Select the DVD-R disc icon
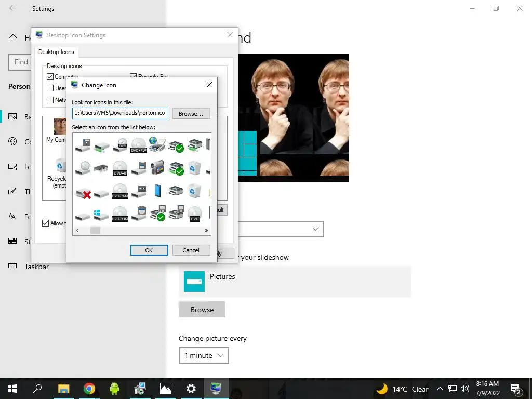 point(120,168)
